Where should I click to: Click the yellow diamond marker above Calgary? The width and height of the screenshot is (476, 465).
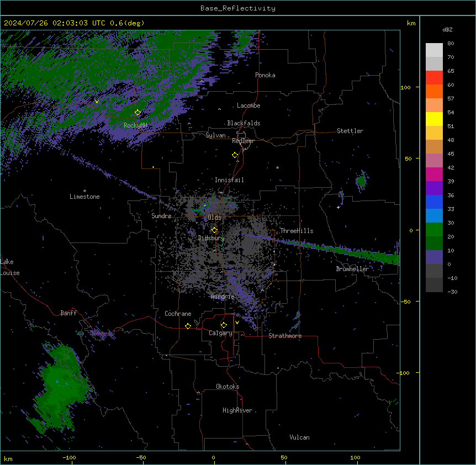coord(224,325)
